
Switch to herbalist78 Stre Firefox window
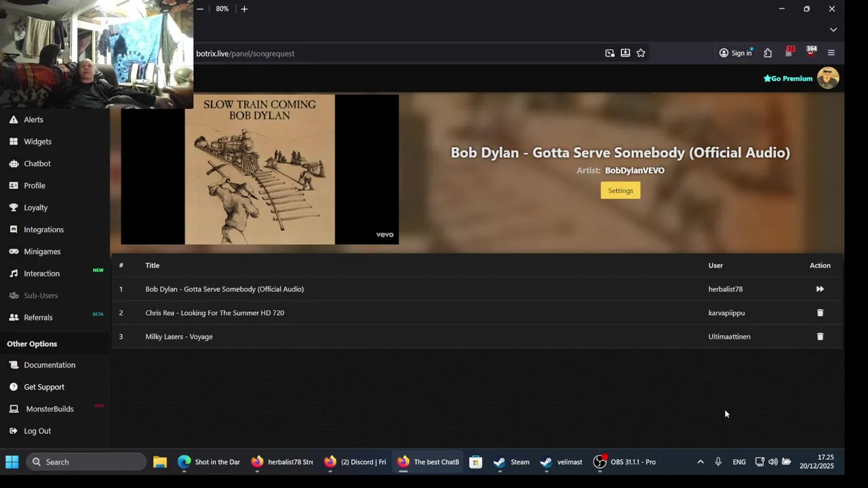click(281, 462)
